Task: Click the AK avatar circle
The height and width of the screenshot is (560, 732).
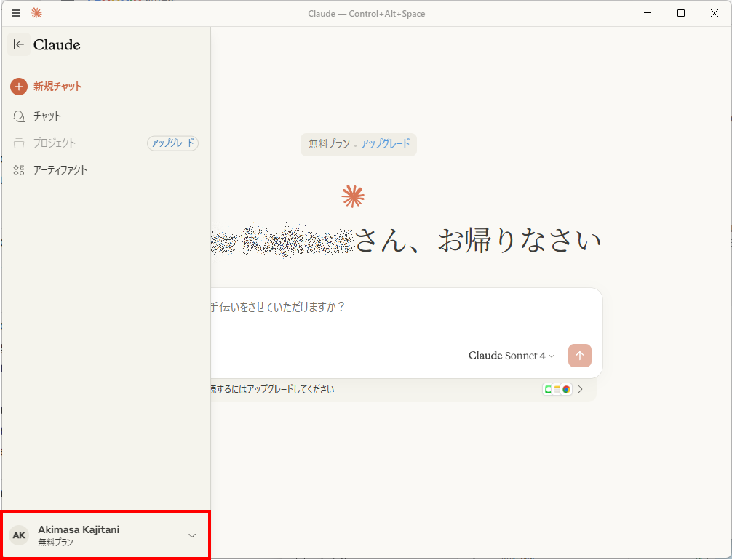Action: tap(19, 535)
